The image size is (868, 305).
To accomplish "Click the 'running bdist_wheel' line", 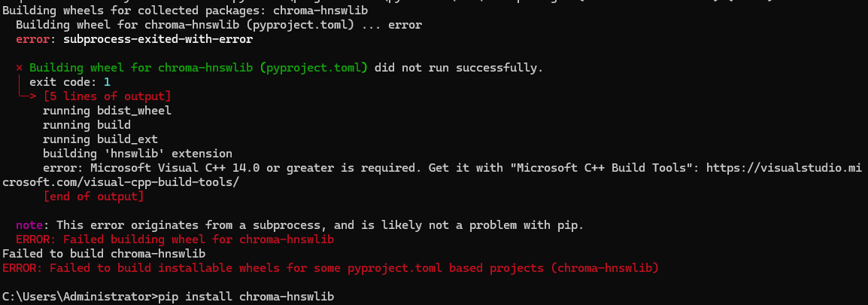I will pyautogui.click(x=107, y=111).
